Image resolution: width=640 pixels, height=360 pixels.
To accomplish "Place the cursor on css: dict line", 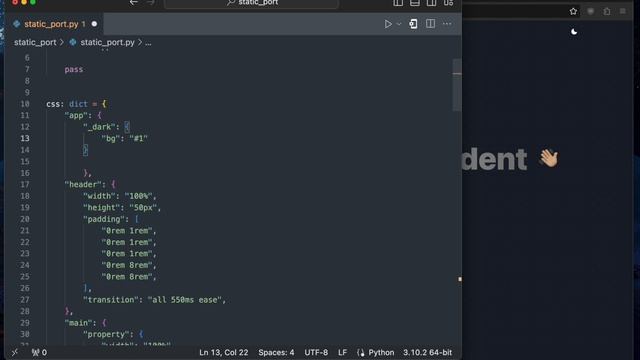I will click(x=76, y=104).
